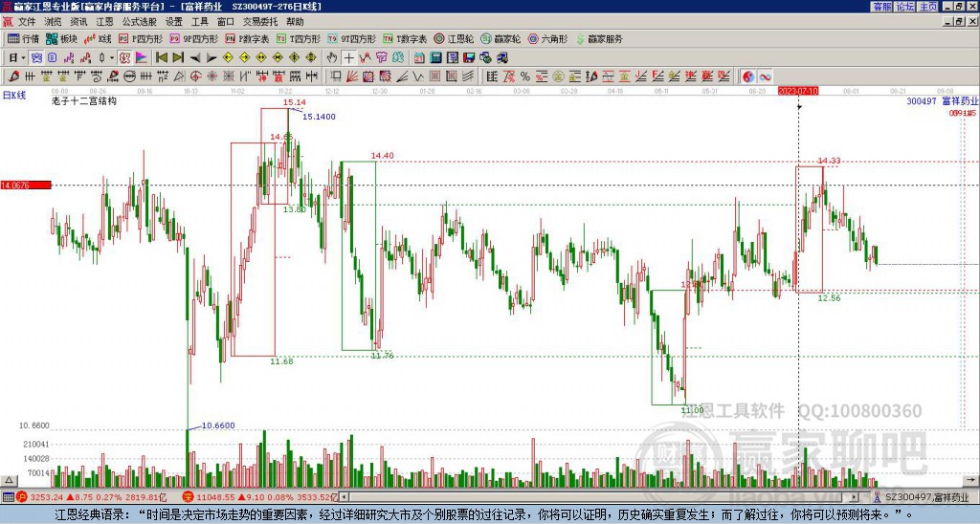Click the 日K线 chart label
This screenshot has width=980, height=524.
point(13,96)
